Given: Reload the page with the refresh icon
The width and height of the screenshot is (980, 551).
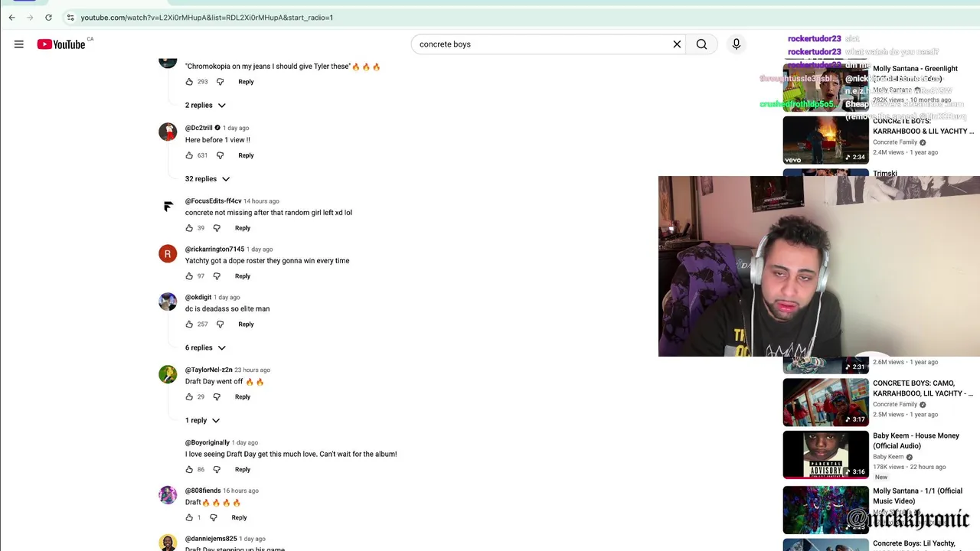Looking at the screenshot, I should [x=48, y=18].
